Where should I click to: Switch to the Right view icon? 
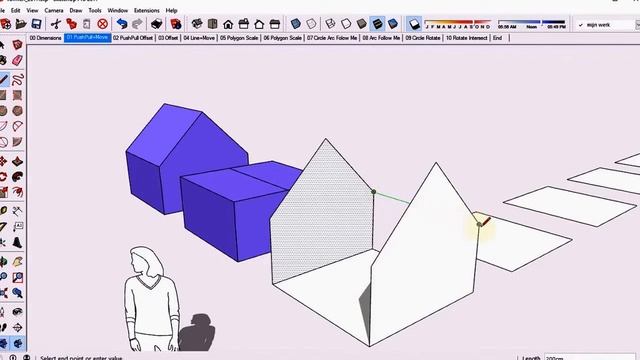[244, 24]
